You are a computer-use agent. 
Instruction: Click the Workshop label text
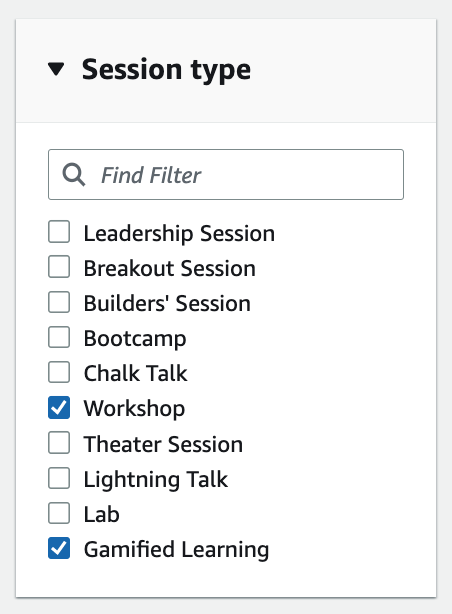coord(134,409)
